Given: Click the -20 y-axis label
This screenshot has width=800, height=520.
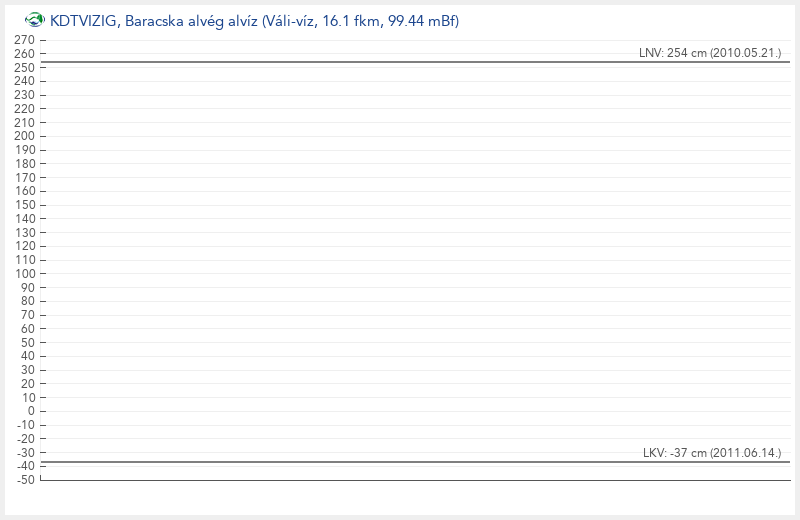Looking at the screenshot, I should pos(26,438).
